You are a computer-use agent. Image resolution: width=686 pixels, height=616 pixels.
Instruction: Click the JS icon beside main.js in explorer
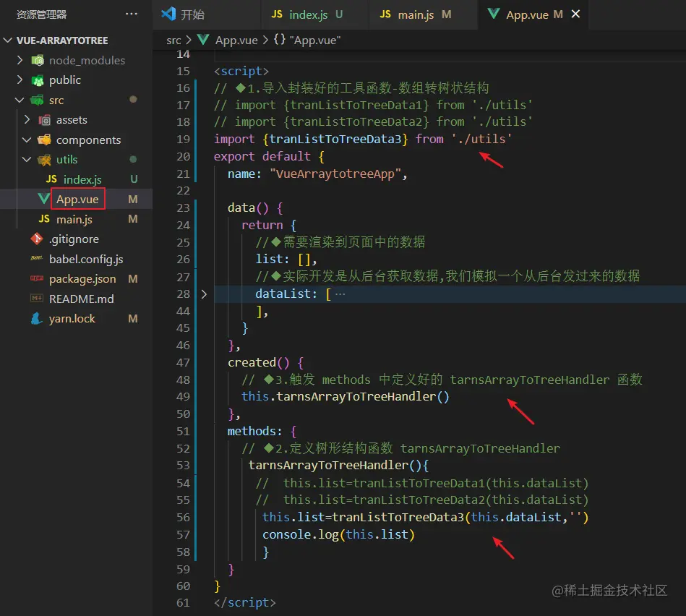44,219
